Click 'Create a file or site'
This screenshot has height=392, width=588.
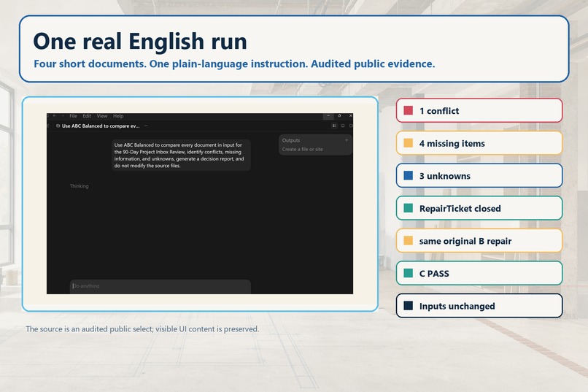302,150
